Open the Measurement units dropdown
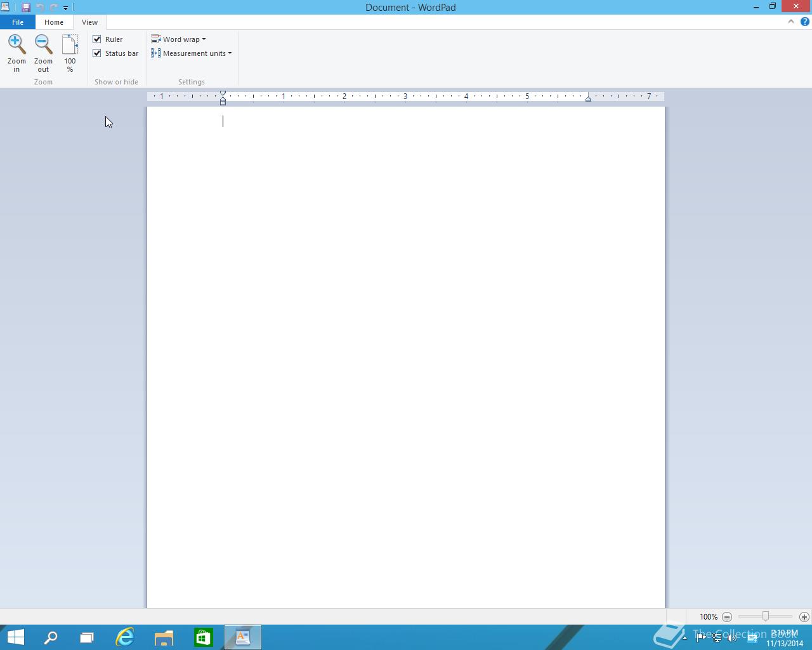 192,53
